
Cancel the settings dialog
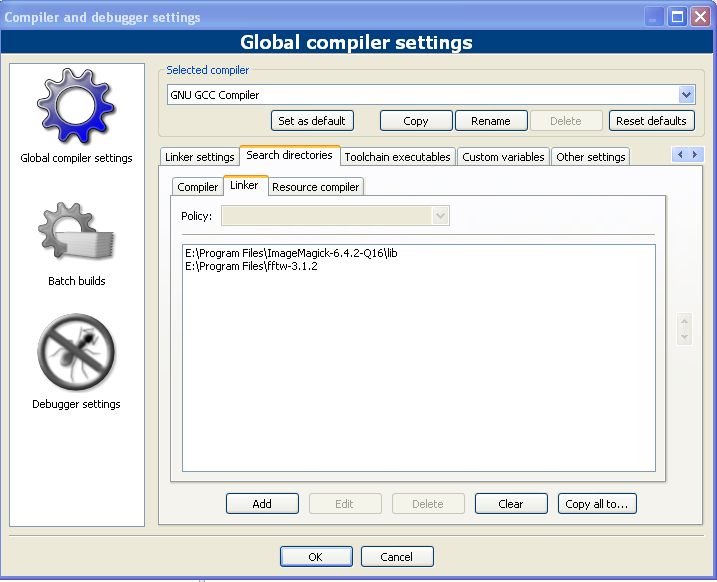[x=397, y=556]
